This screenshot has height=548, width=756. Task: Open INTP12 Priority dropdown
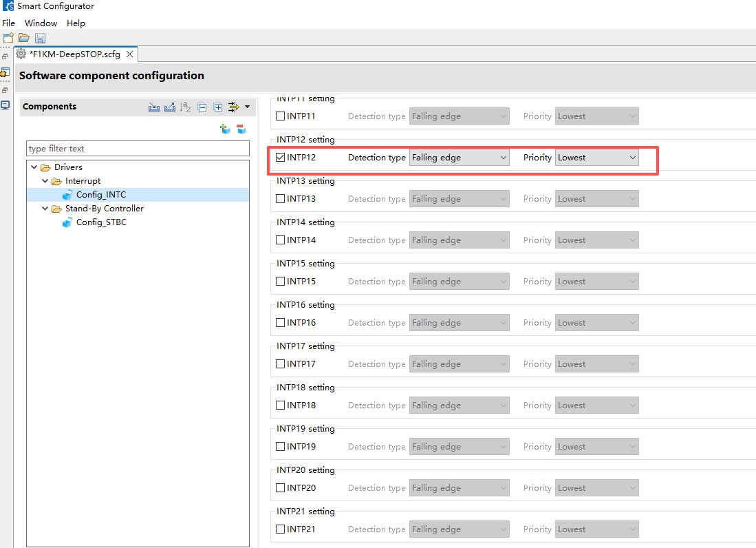point(596,158)
